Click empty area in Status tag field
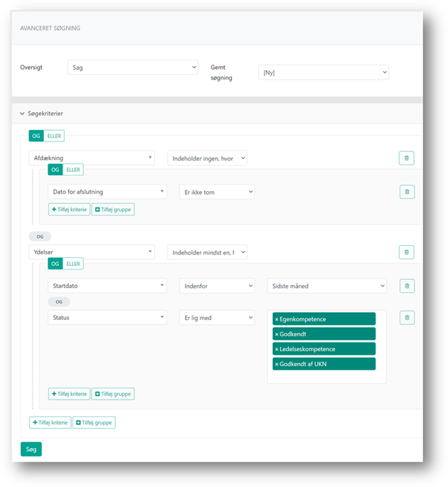 coord(327,377)
